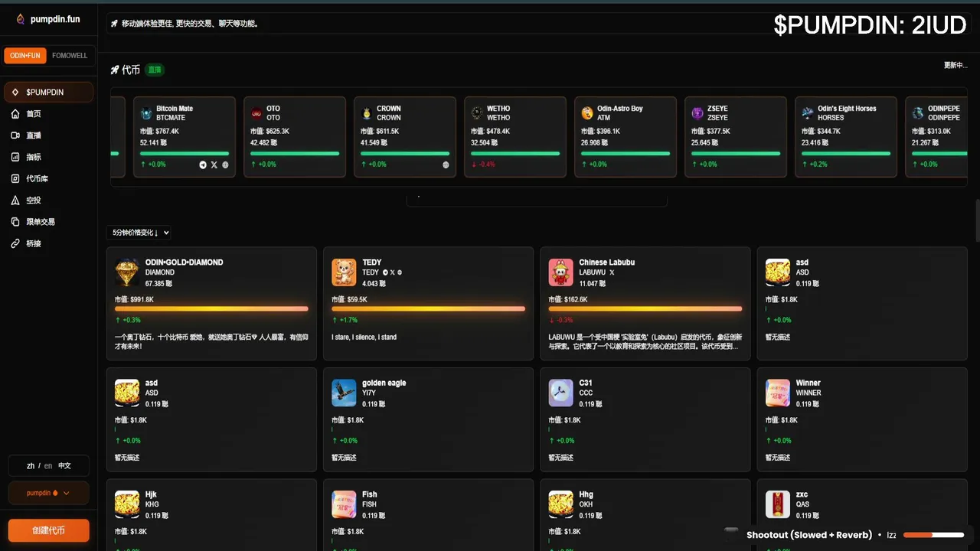
Task: Click the OTO red token avatar
Action: pos(256,113)
